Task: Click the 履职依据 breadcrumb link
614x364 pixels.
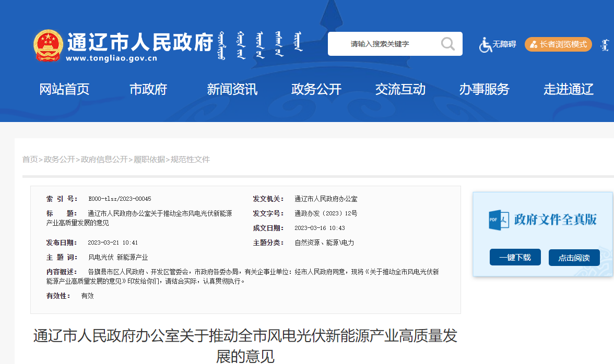Action: [149, 160]
